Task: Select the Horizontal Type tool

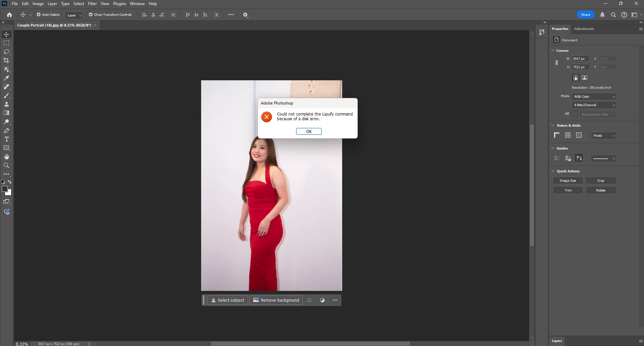Action: pyautogui.click(x=6, y=139)
